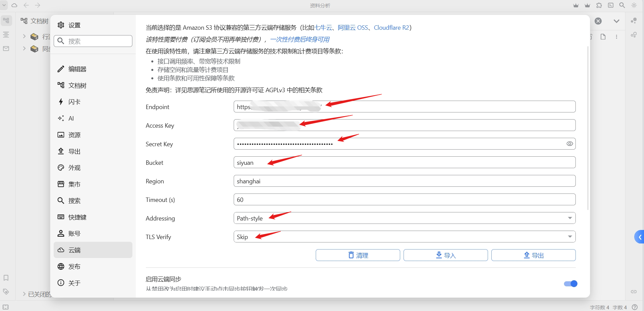This screenshot has height=311, width=644.
Task: Open the cloud sync icon in title bar
Action: point(15,5)
